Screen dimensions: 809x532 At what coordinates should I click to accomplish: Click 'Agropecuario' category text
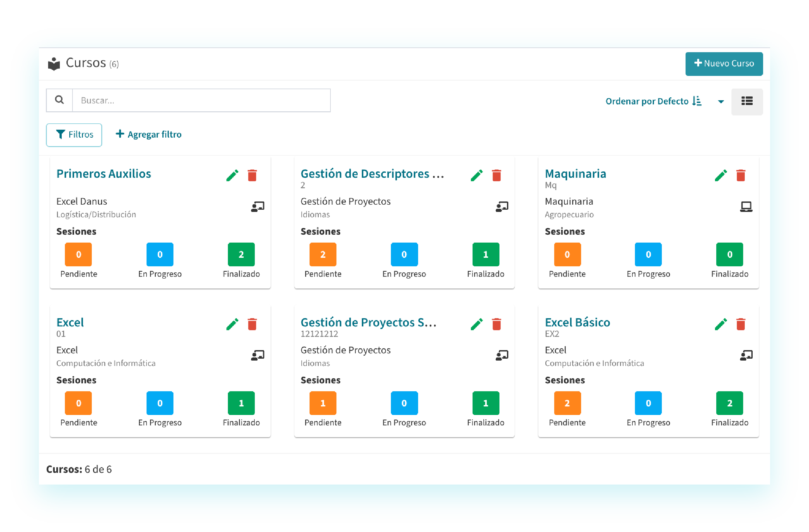point(569,215)
